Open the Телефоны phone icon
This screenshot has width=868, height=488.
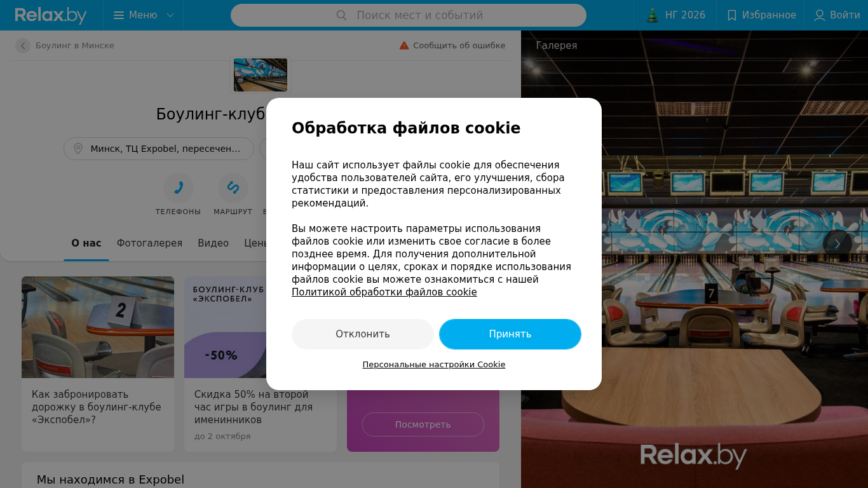click(179, 188)
